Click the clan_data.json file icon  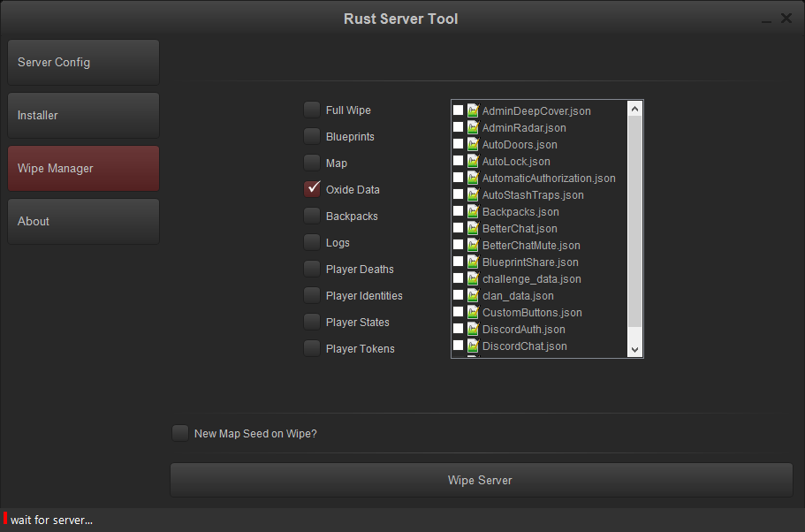click(x=473, y=296)
